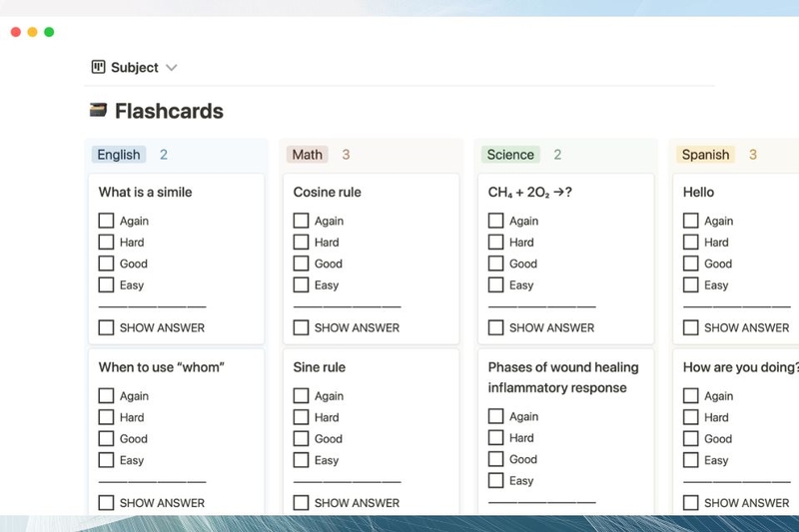Select the Spanish group tag

pos(706,155)
